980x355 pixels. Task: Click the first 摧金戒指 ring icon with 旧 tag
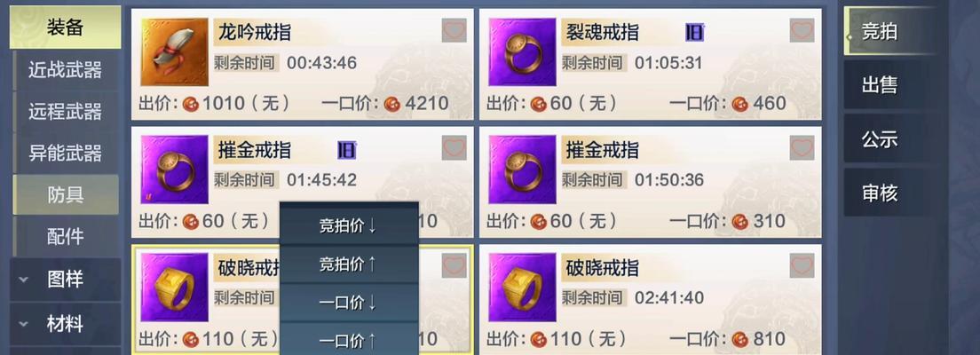tap(174, 170)
